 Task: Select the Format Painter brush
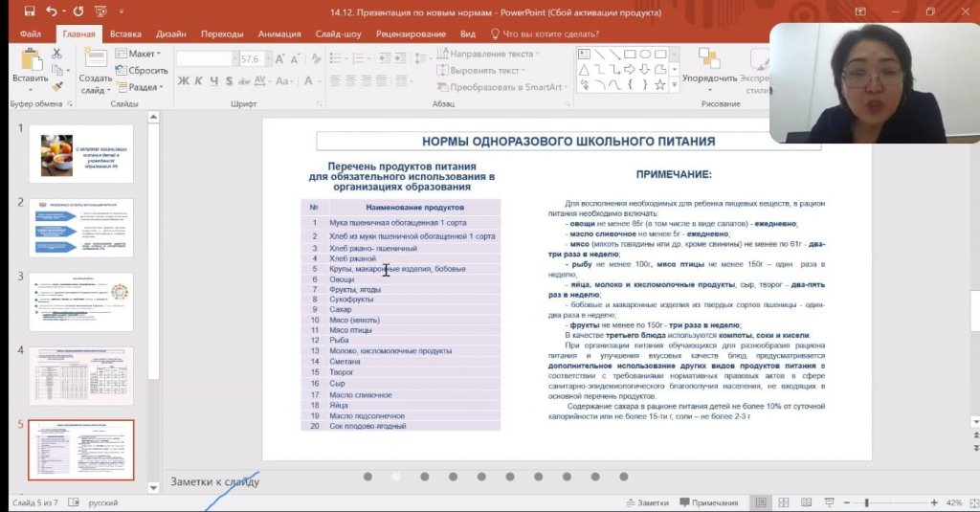pos(57,86)
